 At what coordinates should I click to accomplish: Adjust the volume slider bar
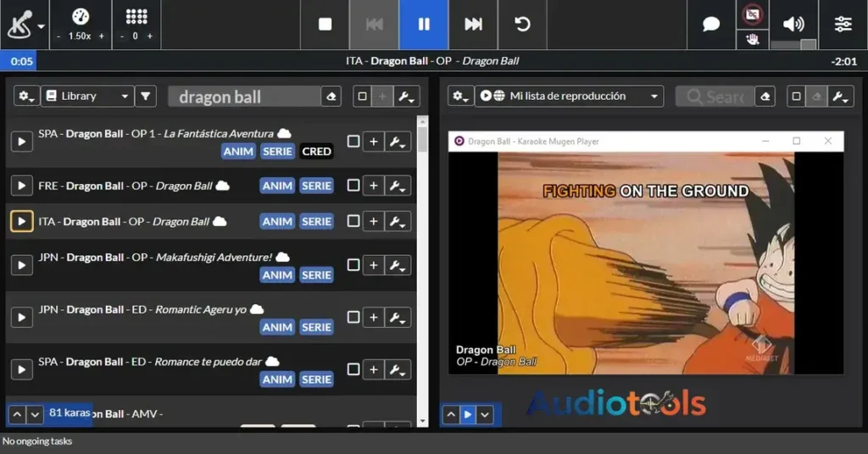click(793, 44)
